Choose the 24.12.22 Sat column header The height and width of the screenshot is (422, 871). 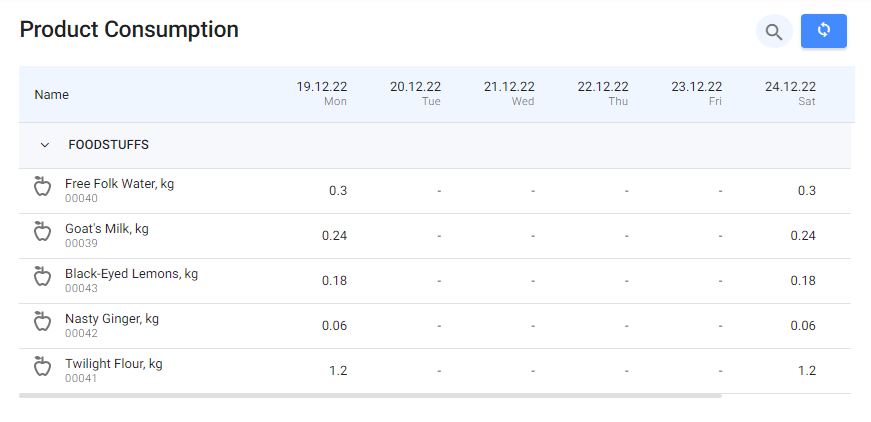pos(790,94)
